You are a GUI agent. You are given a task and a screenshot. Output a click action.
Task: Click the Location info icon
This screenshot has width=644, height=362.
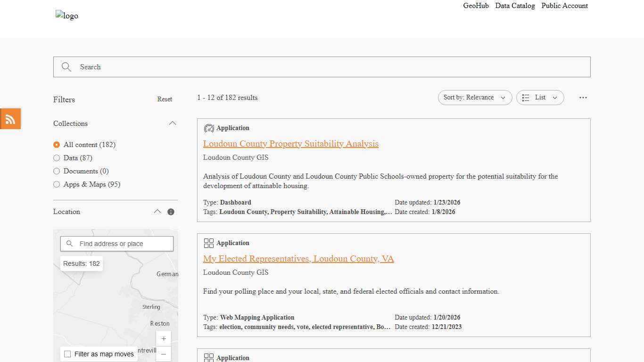[x=171, y=212]
